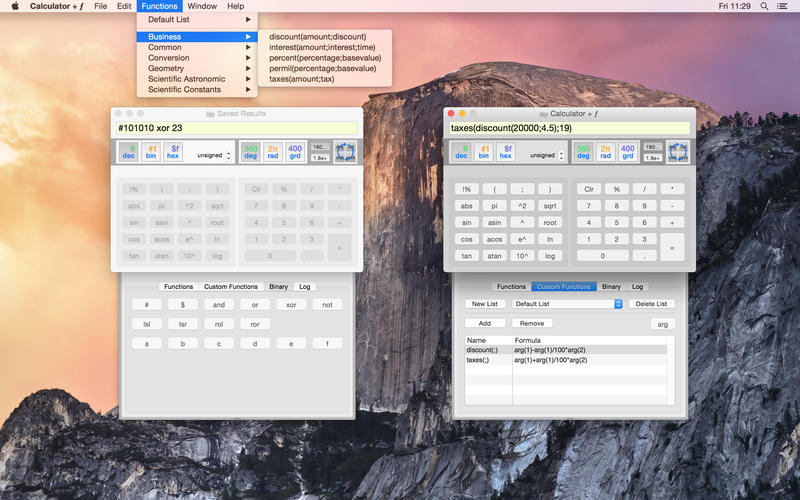Switch to Log tab in Saved Results window
The image size is (800, 500).
tap(305, 287)
